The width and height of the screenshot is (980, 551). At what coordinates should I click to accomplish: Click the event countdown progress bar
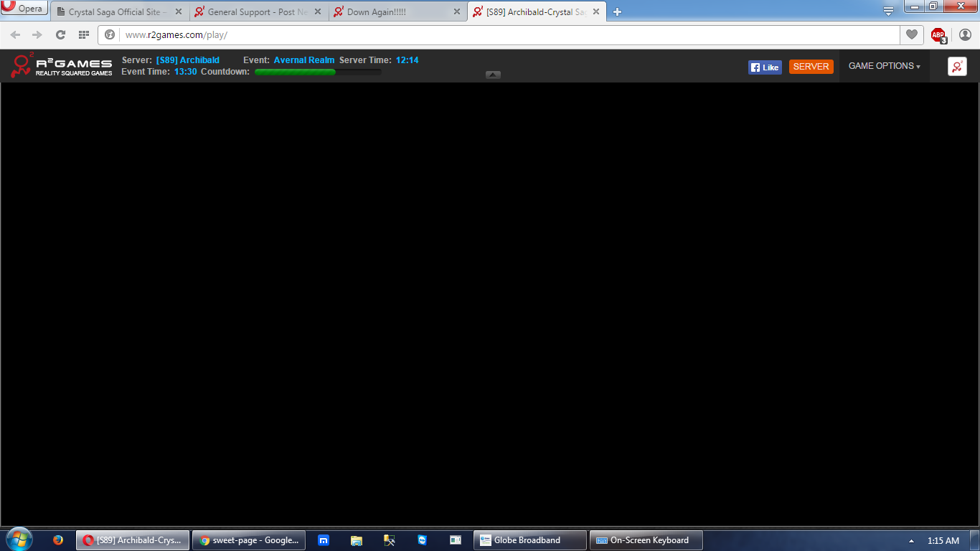[x=318, y=72]
